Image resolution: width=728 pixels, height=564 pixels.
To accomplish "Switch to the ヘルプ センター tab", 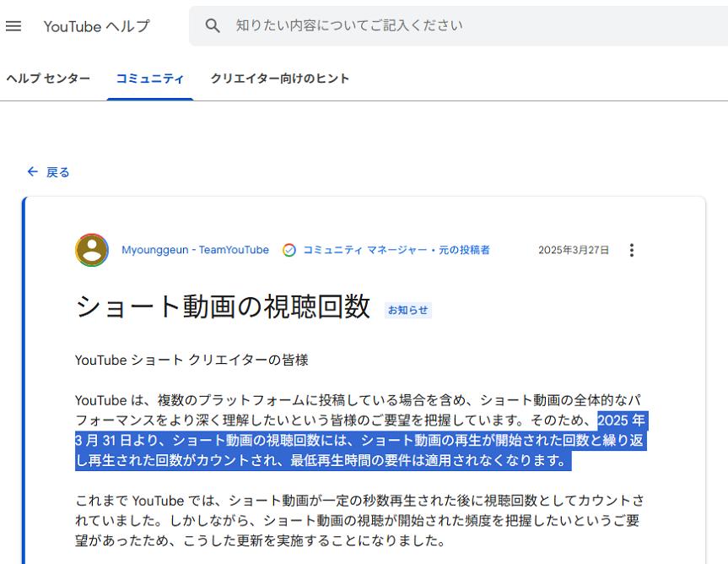I will [48, 79].
